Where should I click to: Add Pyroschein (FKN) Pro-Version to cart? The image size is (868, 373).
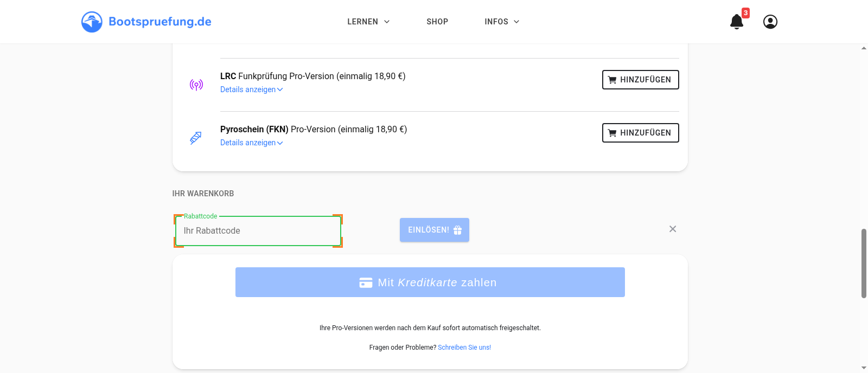pos(641,133)
